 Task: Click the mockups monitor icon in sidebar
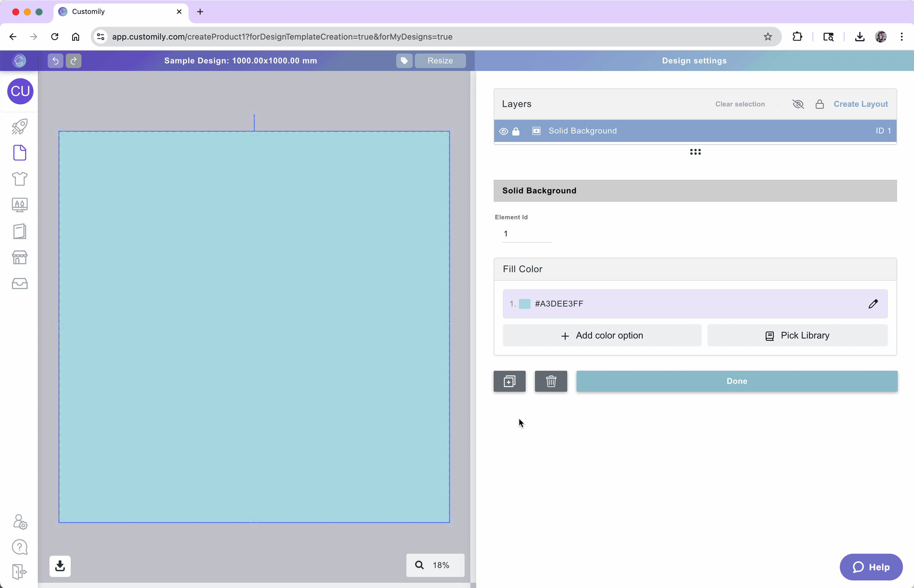(x=19, y=205)
